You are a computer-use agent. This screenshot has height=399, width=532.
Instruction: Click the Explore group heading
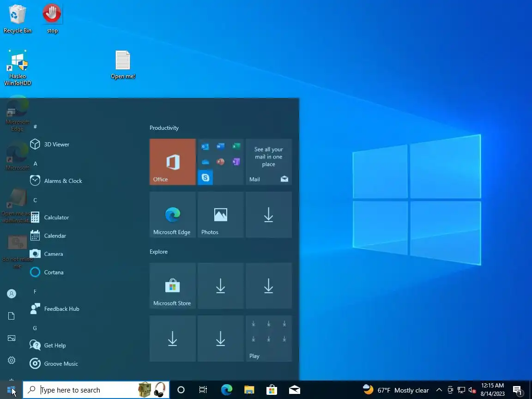pyautogui.click(x=158, y=252)
